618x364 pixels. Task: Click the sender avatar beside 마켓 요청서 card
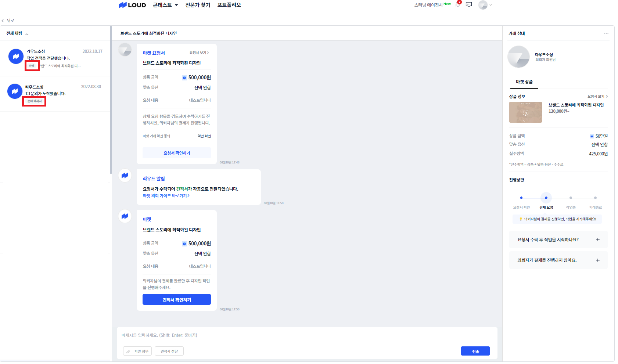click(125, 49)
